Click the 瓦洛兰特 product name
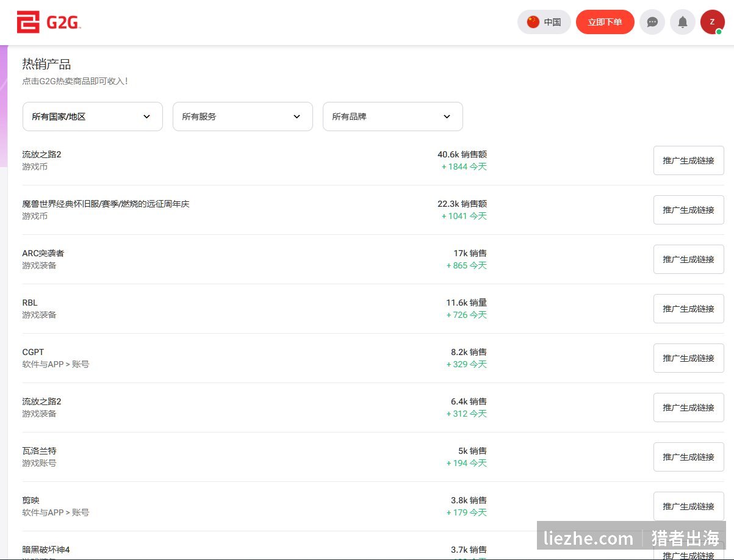 click(39, 451)
